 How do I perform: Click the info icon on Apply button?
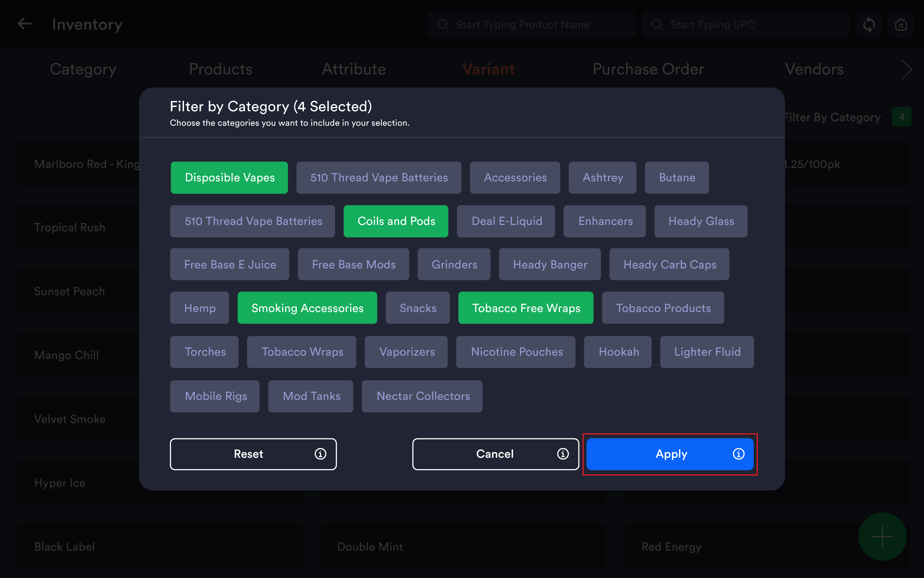pos(738,454)
